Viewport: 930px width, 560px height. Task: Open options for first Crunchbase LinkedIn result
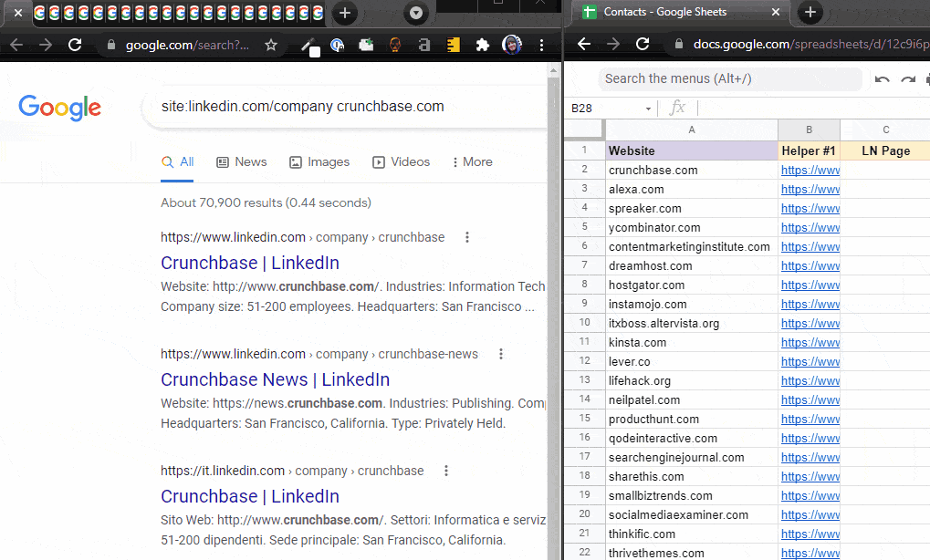467,237
